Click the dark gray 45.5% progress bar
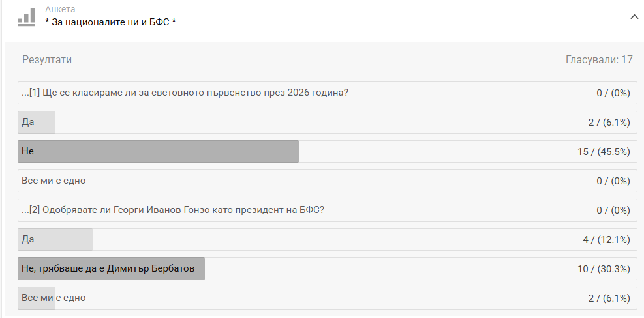 tap(158, 151)
